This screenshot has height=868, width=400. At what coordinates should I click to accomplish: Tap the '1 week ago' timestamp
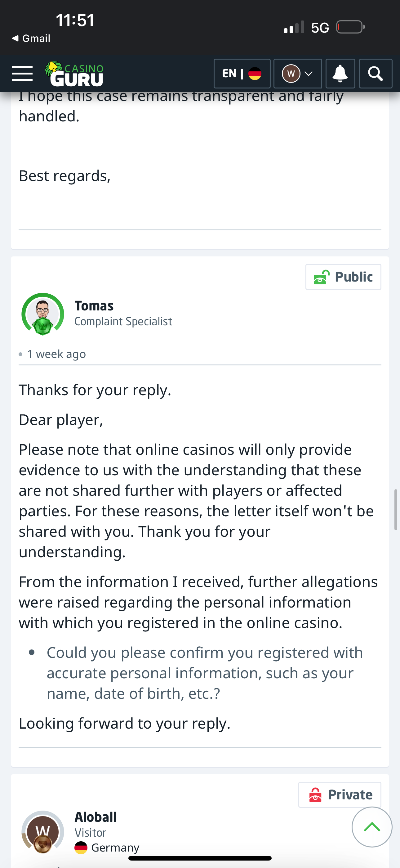tap(56, 354)
